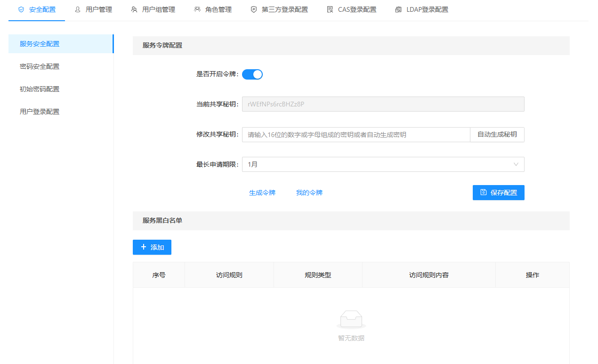Switch to the 用户管理 tab
Viewport: 598px width, 364px height.
click(98, 9)
